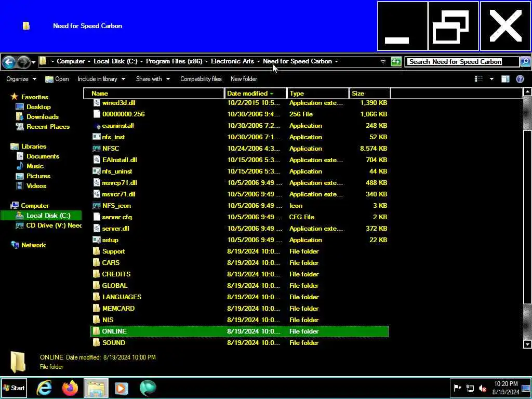Click Compatibility files button

201,79
